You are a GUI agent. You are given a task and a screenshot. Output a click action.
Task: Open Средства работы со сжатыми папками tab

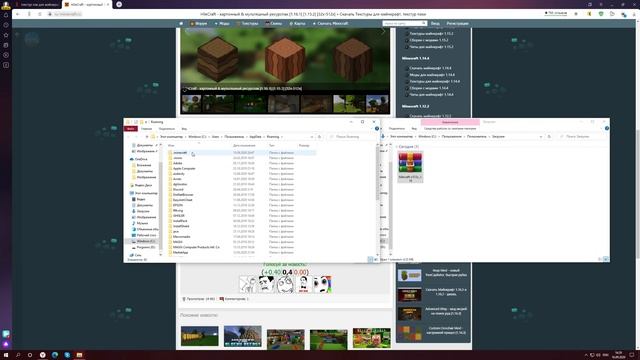(450, 129)
